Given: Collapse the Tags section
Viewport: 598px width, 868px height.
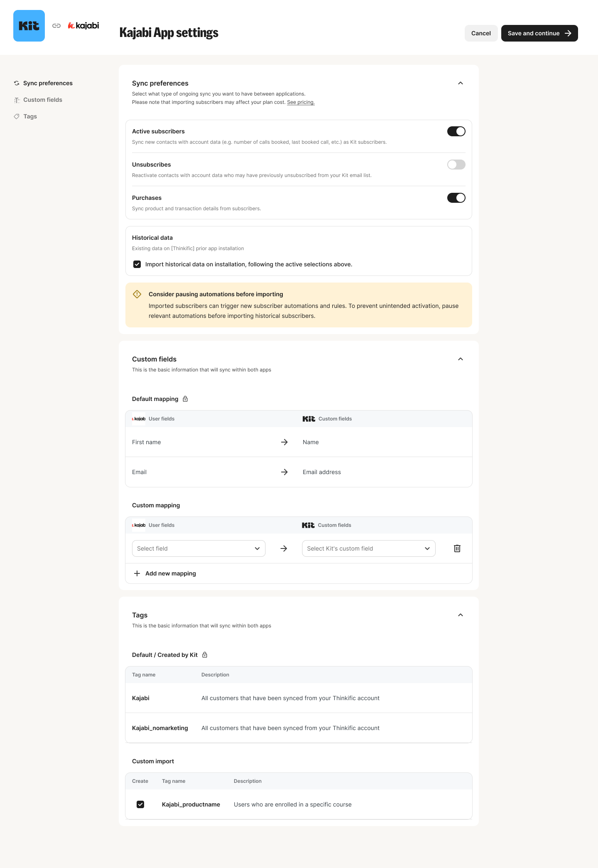Looking at the screenshot, I should (460, 615).
